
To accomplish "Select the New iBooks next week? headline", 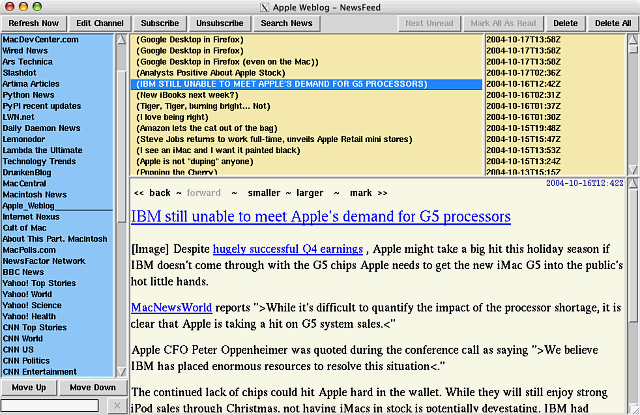I will click(307, 95).
